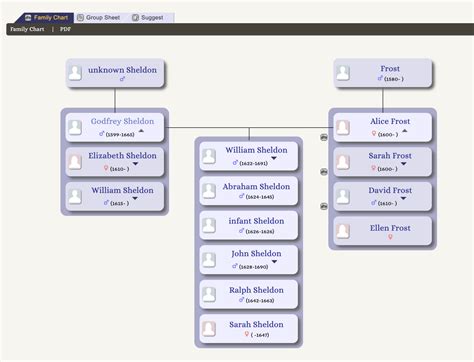Open the Alice Frost name link
Image resolution: width=474 pixels, height=362 pixels.
(x=390, y=121)
